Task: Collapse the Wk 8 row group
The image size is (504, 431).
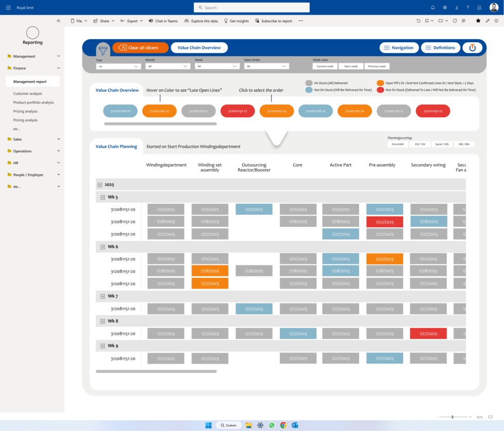Action: point(102,321)
